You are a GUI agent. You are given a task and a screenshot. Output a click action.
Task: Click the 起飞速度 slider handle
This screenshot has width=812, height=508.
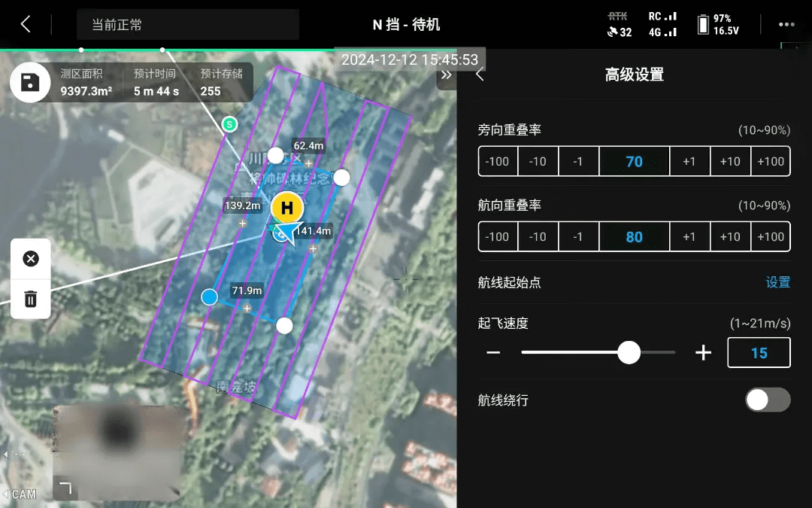629,352
